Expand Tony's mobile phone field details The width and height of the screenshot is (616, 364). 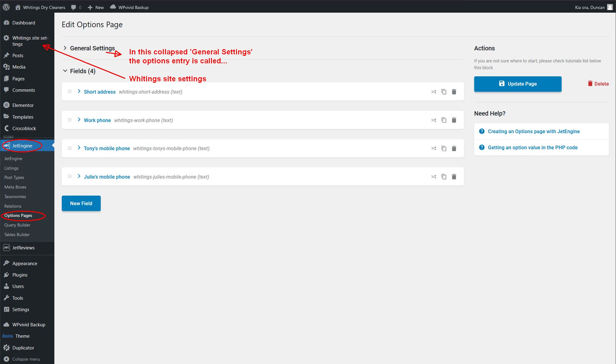point(79,148)
